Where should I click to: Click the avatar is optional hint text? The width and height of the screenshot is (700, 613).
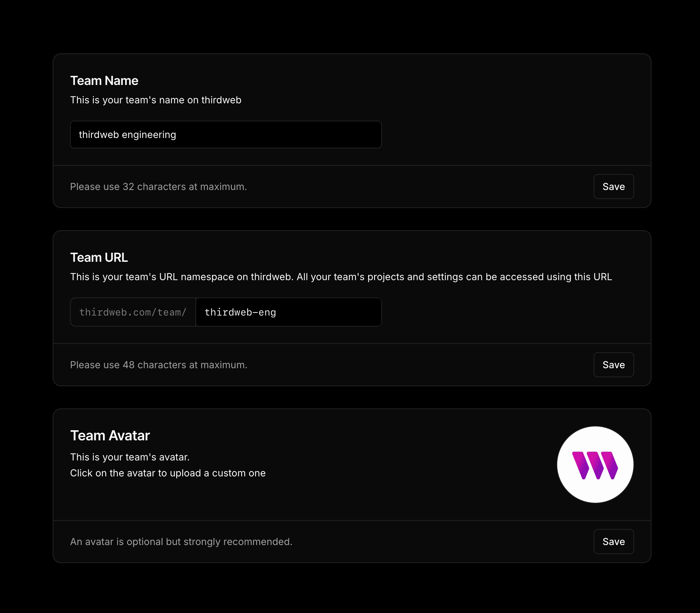[181, 542]
